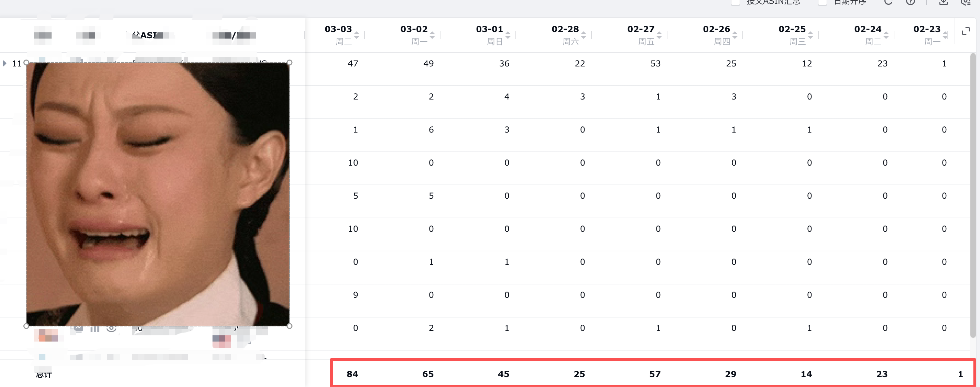Click the 03-01 column header
Viewport: 980px width, 387px height.
pos(489,29)
